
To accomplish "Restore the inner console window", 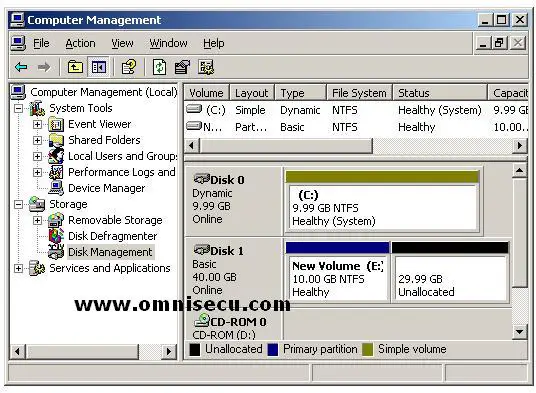I will 499,43.
